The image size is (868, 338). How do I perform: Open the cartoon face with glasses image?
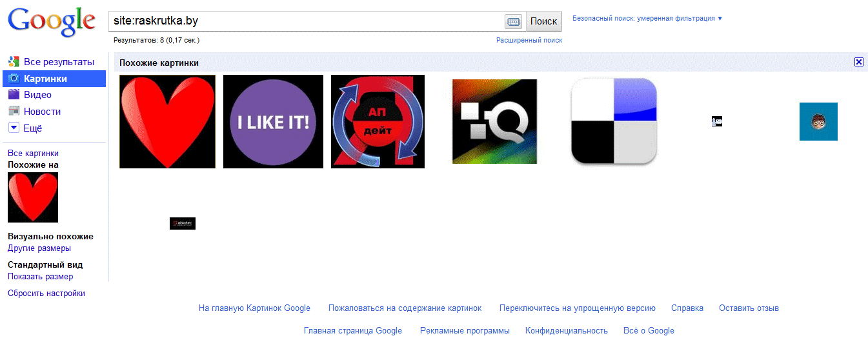point(818,121)
